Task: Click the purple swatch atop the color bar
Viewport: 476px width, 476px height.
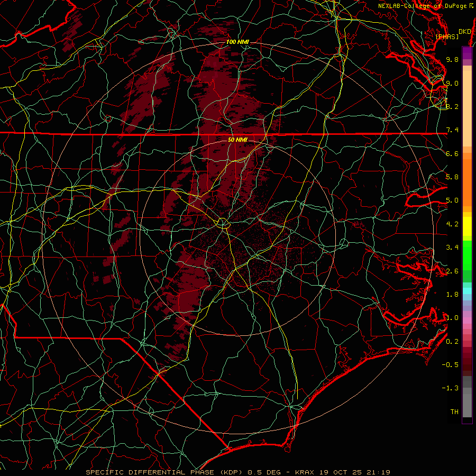Action: [x=467, y=53]
